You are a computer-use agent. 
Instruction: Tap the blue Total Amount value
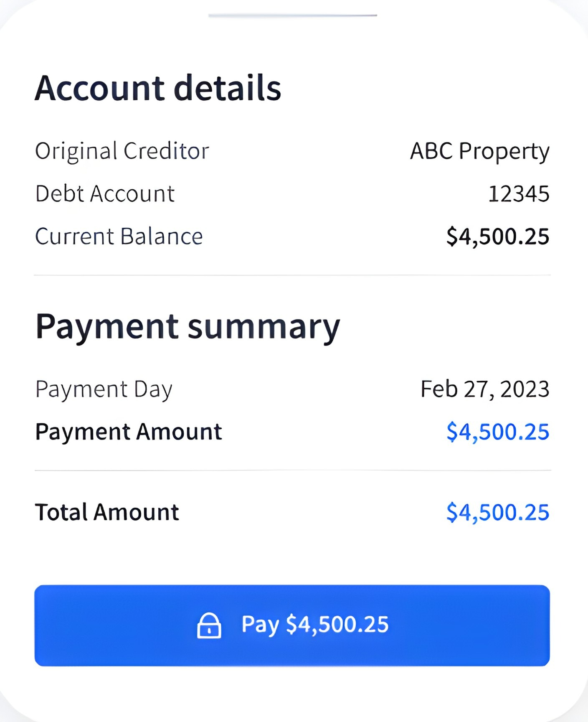pyautogui.click(x=497, y=512)
